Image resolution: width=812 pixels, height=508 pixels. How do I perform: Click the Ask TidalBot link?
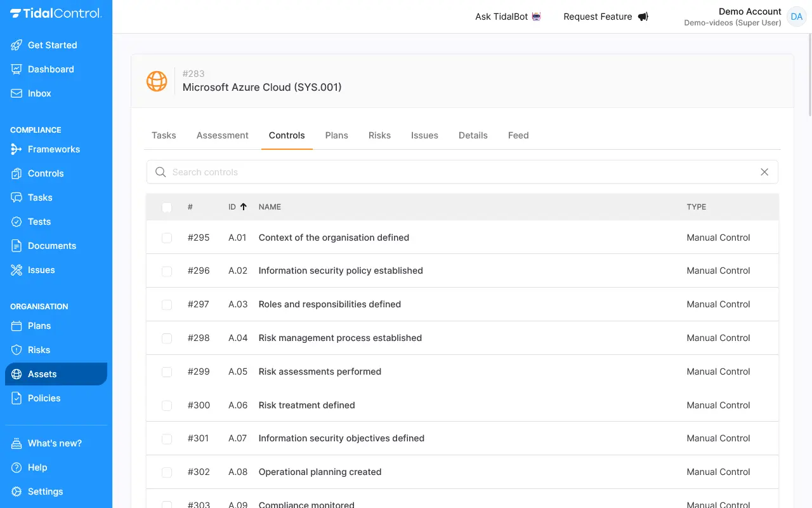pos(508,17)
